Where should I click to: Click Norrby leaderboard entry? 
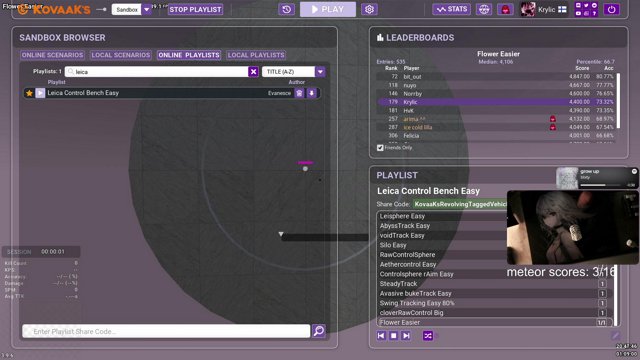pyautogui.click(x=496, y=93)
